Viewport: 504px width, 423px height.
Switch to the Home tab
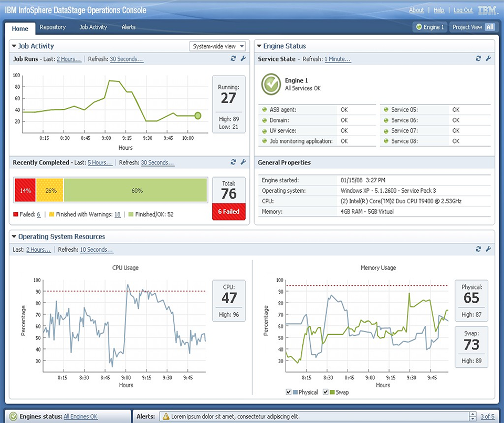click(20, 28)
